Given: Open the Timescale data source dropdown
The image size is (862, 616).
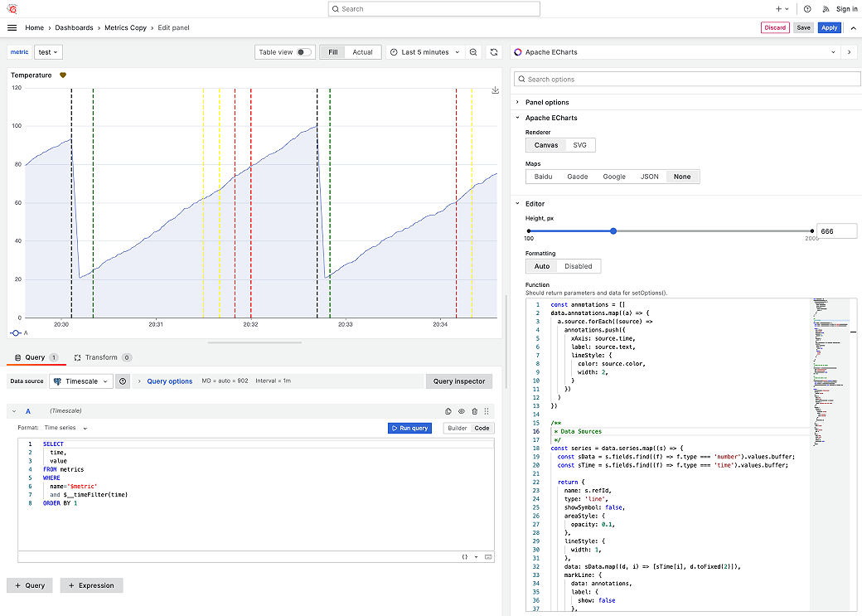Looking at the screenshot, I should click(81, 381).
